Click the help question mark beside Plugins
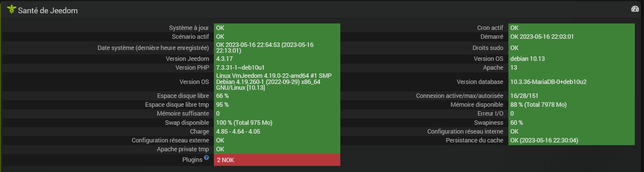This screenshot has height=172, width=644. tap(206, 158)
